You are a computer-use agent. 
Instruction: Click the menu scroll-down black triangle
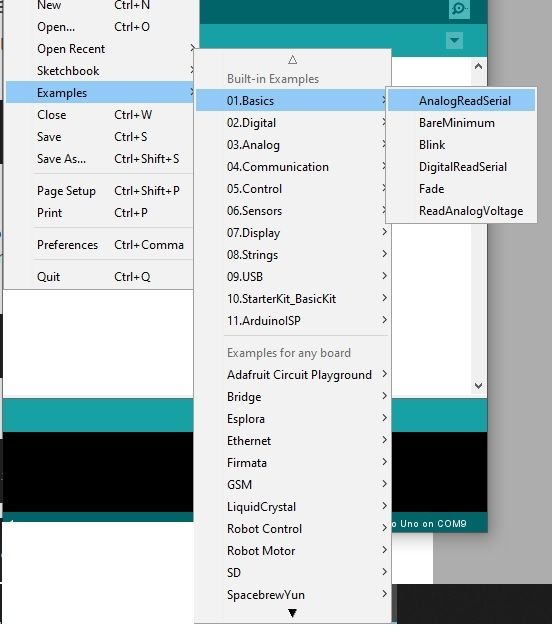pos(293,613)
